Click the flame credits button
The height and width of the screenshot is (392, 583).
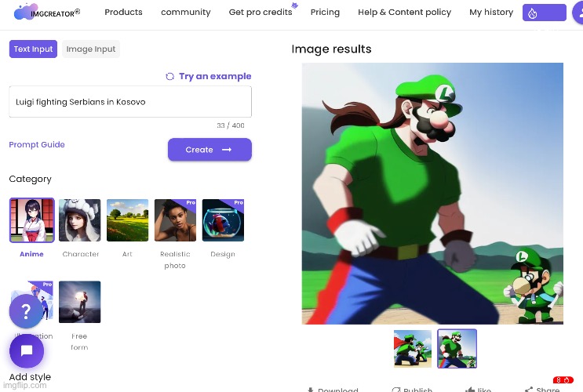(545, 13)
